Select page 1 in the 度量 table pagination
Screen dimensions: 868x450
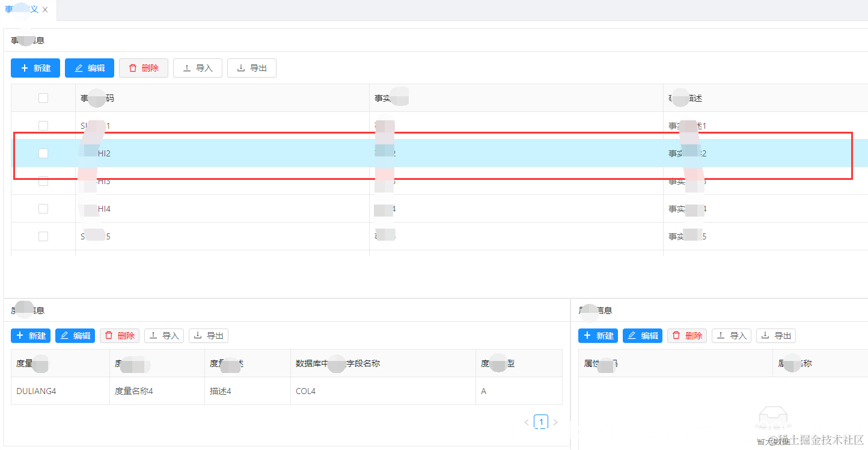coord(541,422)
